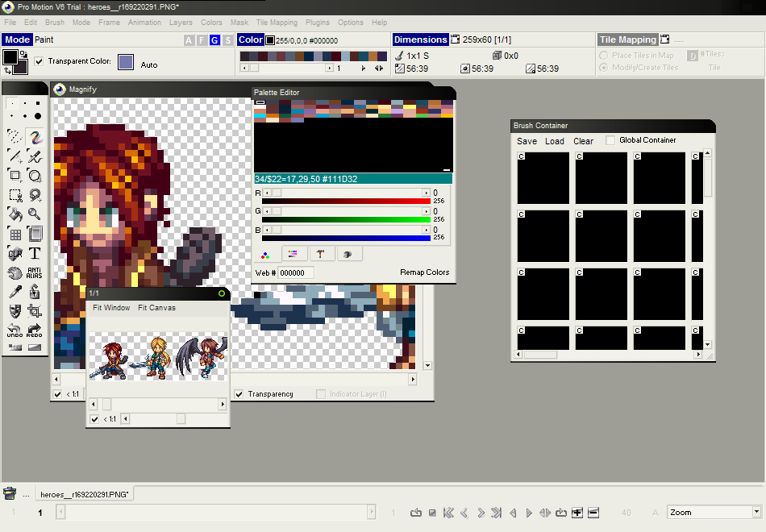Pick the paint bucket fill tool
The image size is (766, 532).
point(15,214)
